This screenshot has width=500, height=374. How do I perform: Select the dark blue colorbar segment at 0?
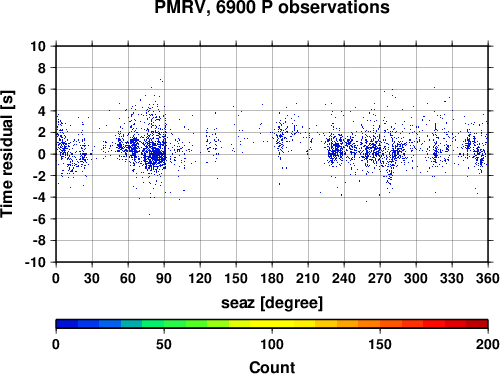pyautogui.click(x=67, y=324)
